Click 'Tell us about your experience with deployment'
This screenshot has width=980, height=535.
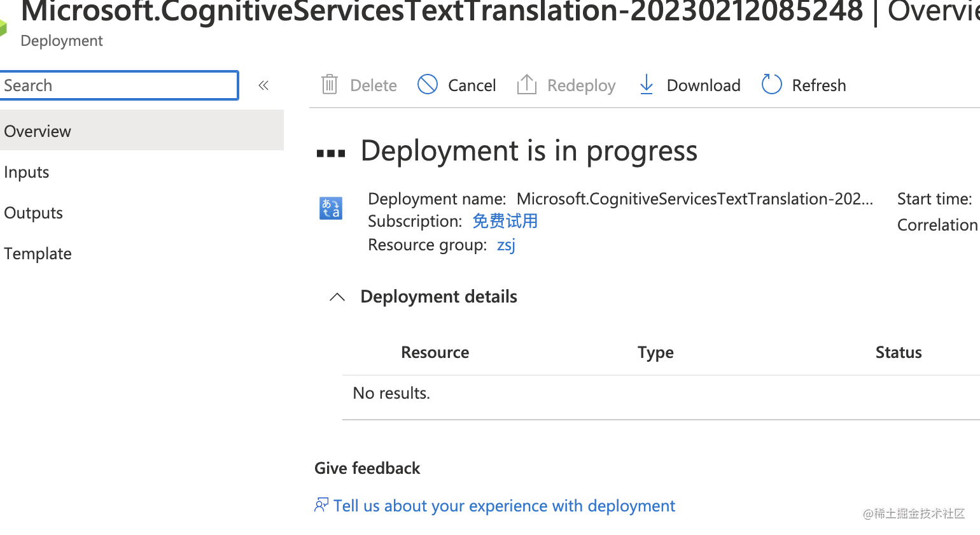[503, 505]
